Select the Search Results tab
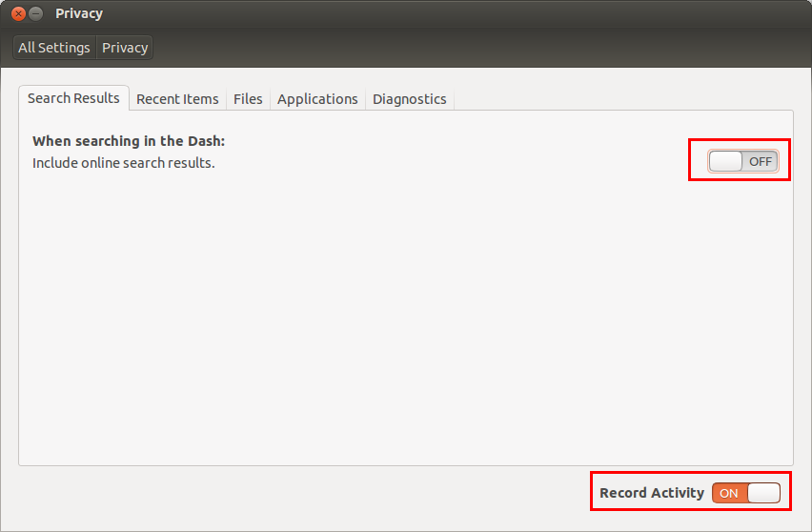 pyautogui.click(x=73, y=98)
